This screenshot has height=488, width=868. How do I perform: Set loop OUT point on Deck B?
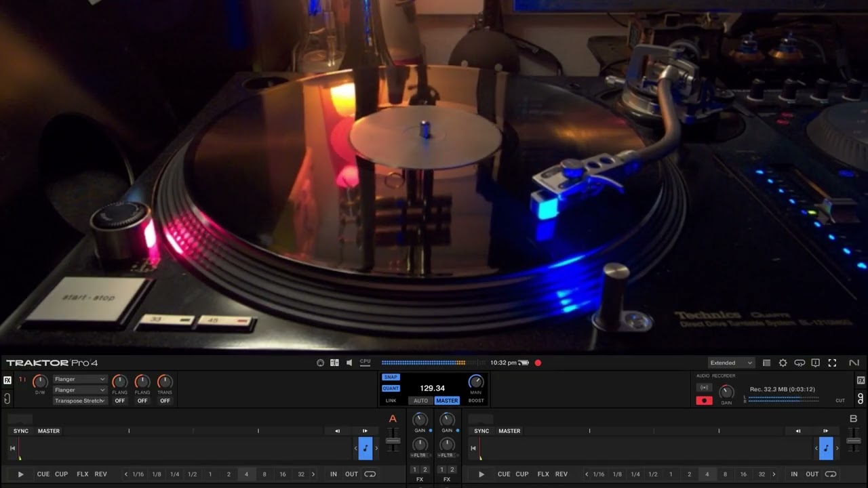pyautogui.click(x=812, y=474)
